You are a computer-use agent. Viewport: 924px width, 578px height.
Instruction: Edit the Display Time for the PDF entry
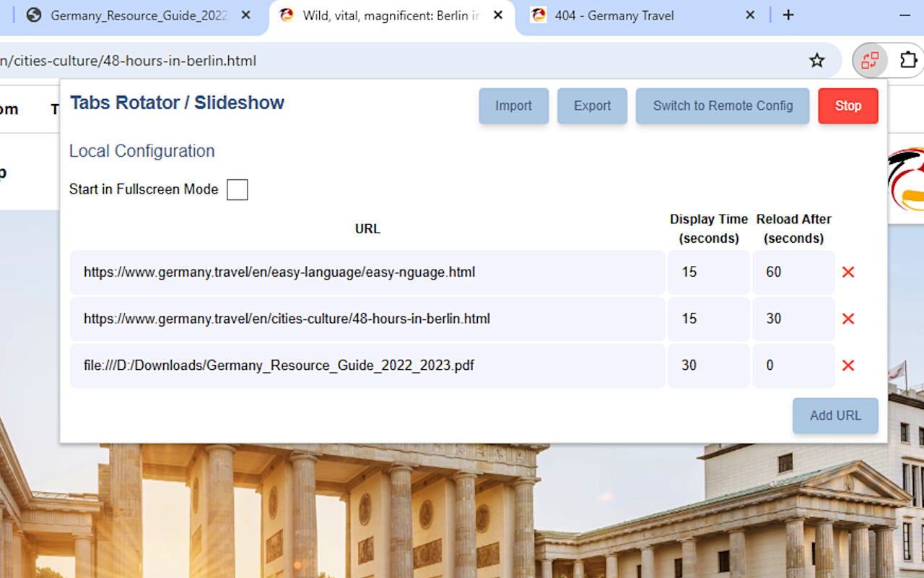708,366
